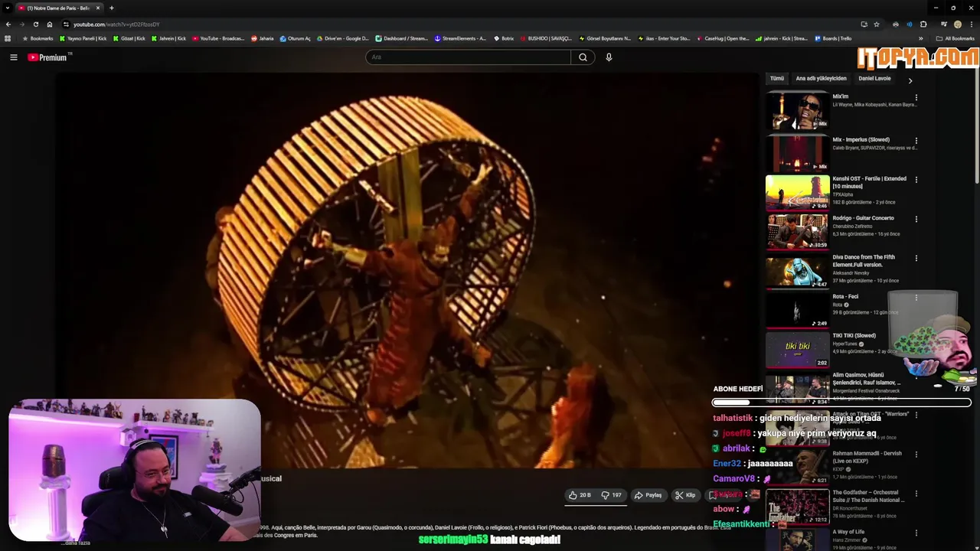
Task: Open the install/cast icon in address bar
Action: [x=864, y=24]
